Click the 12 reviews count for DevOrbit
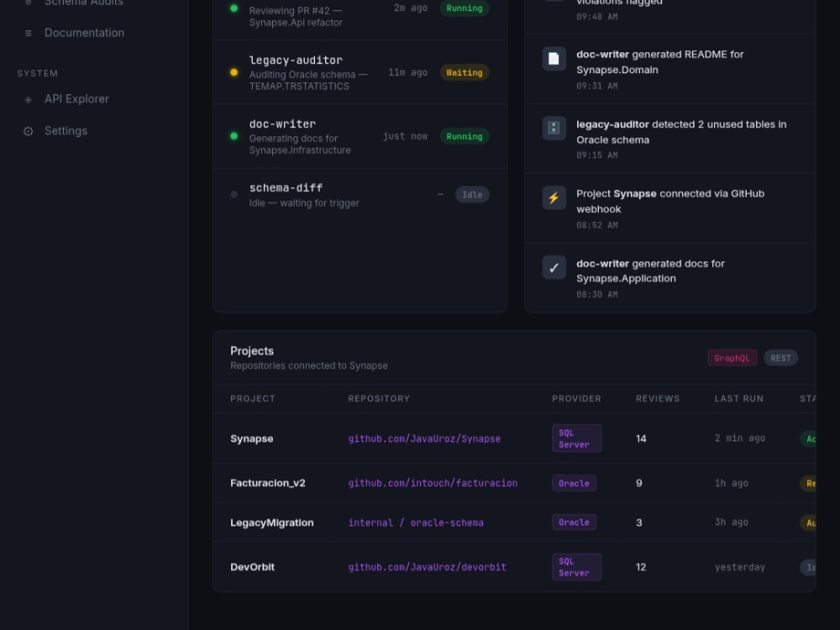 pos(641,567)
